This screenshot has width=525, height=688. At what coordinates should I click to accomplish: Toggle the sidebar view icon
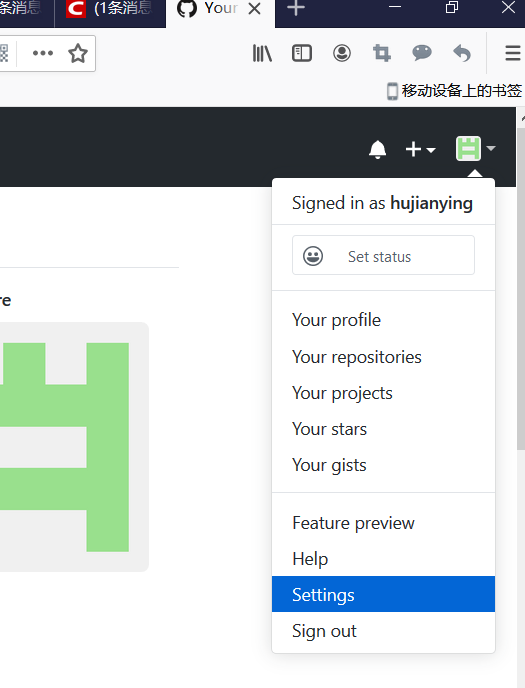[x=302, y=54]
